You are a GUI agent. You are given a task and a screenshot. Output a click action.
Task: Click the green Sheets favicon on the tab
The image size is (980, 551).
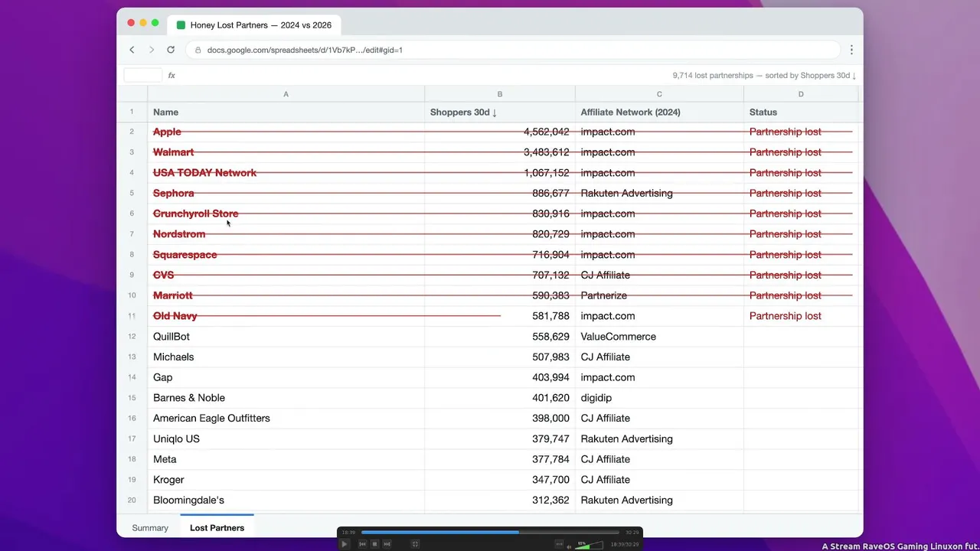click(x=181, y=25)
